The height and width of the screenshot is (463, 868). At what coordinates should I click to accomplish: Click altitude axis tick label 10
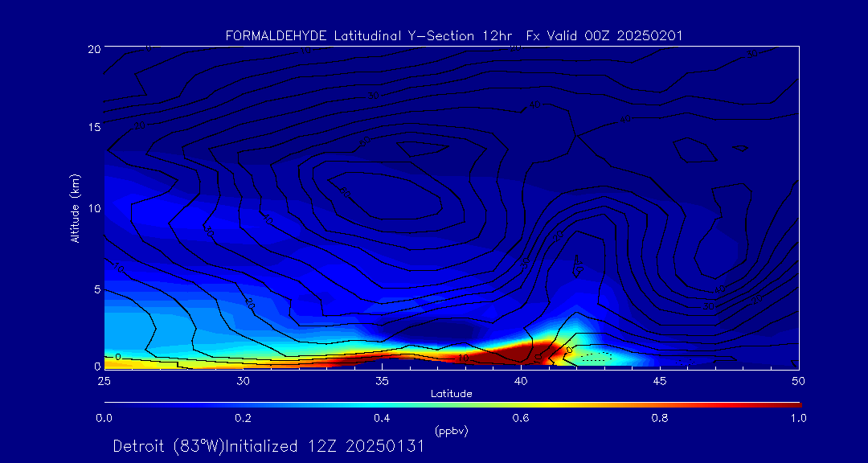point(93,207)
